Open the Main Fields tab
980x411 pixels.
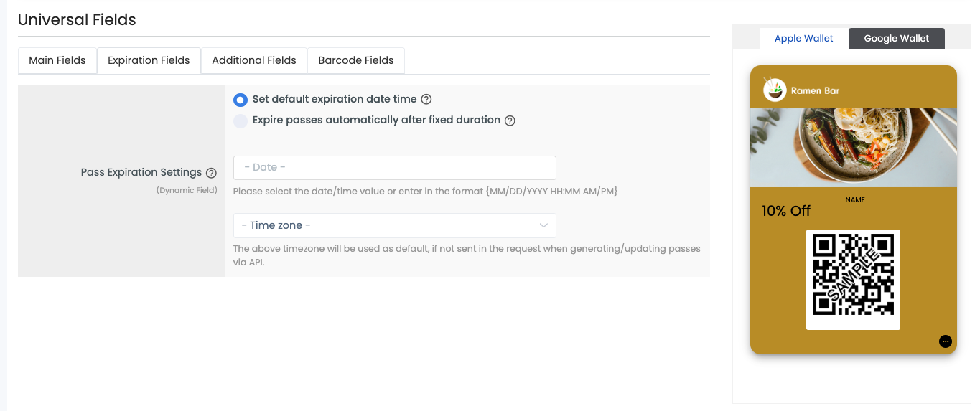click(57, 60)
